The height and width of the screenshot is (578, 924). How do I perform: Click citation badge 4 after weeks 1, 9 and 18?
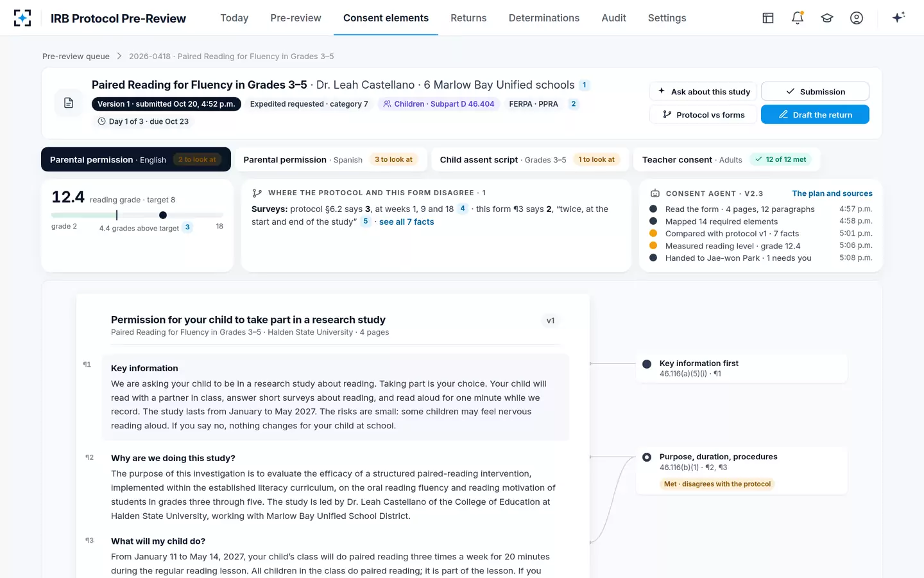tap(463, 209)
